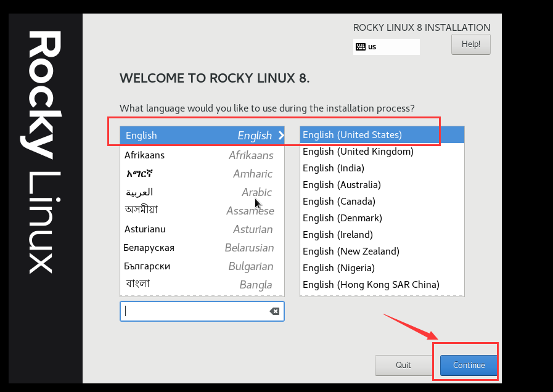Viewport: 553px width, 392px height.
Task: Choose Amharic language
Action: point(202,173)
